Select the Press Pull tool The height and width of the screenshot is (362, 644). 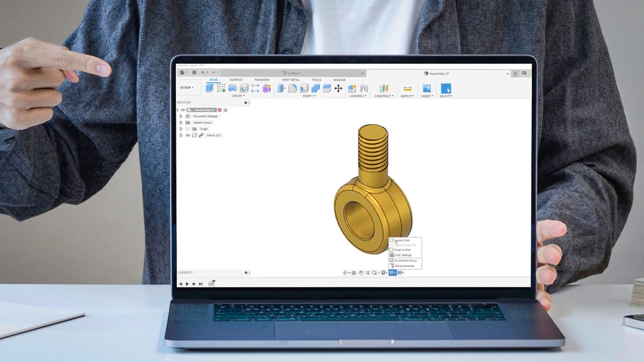pyautogui.click(x=281, y=88)
